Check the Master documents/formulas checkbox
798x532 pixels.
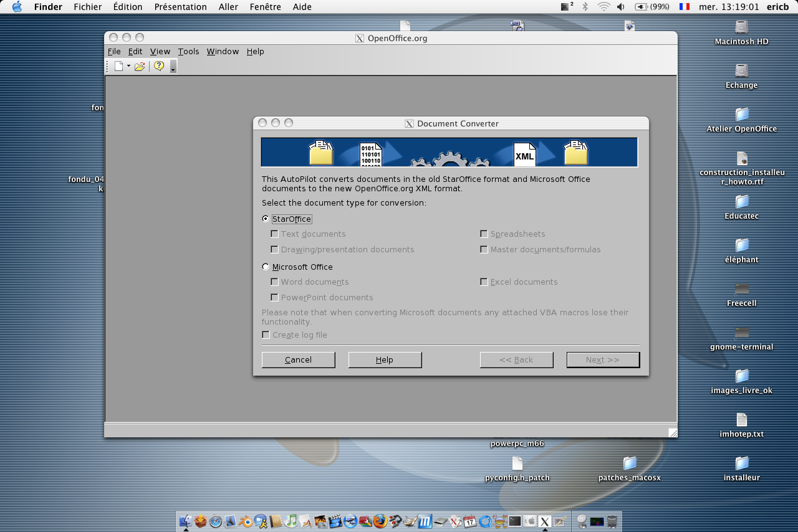[x=484, y=249]
